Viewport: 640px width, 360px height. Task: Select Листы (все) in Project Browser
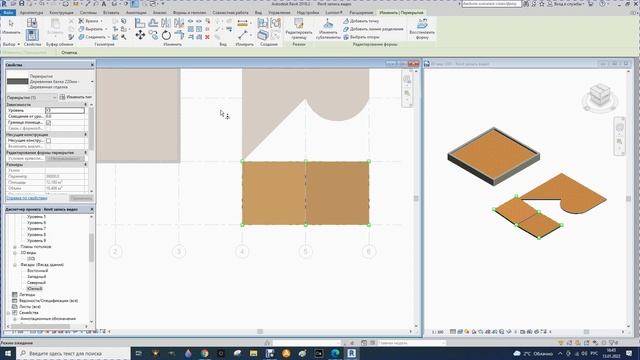pyautogui.click(x=29, y=307)
